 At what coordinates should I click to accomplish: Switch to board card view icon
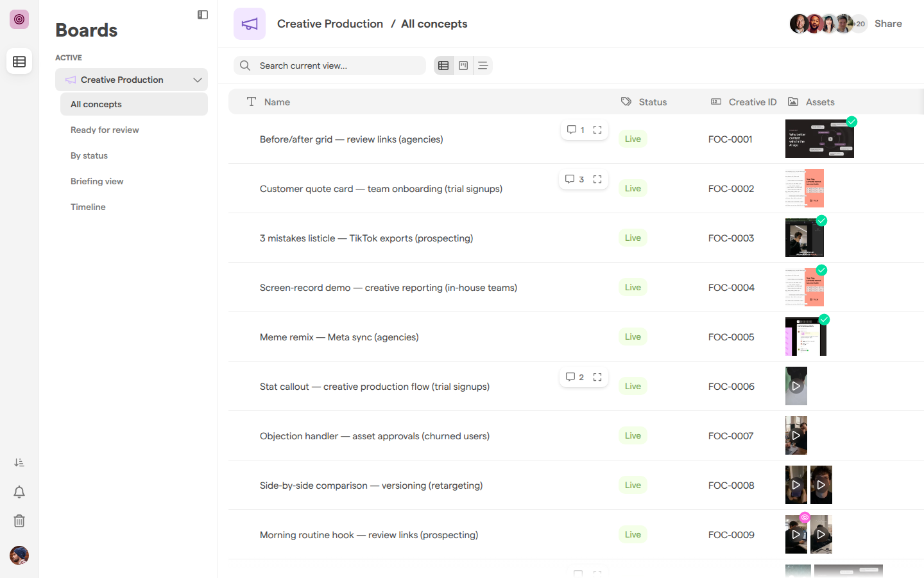pyautogui.click(x=463, y=66)
